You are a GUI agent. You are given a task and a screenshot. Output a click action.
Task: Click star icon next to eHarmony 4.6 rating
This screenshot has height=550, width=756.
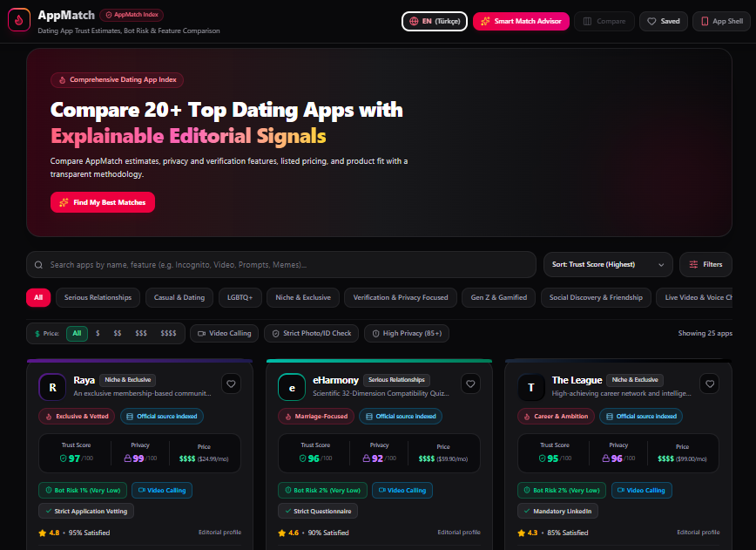click(282, 533)
